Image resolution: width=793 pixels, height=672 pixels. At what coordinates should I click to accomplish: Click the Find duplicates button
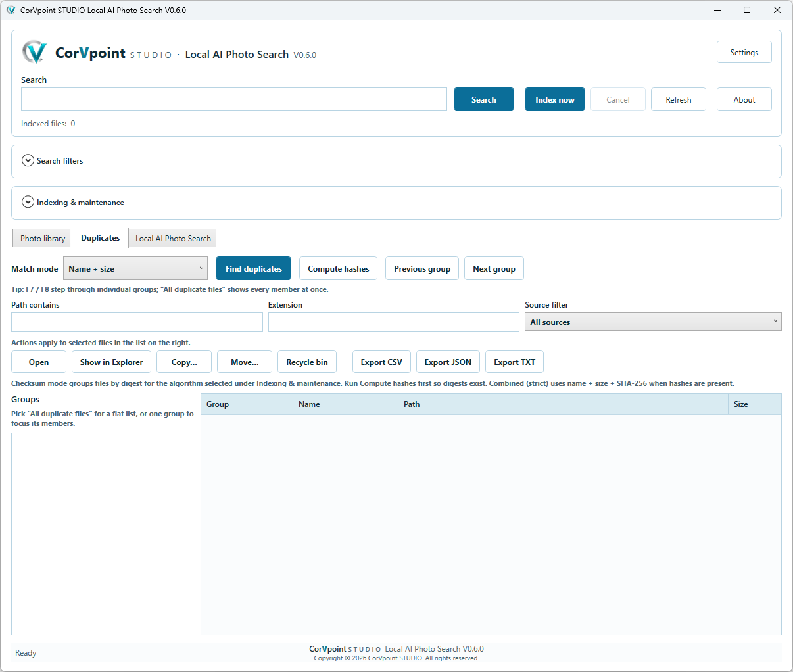point(254,268)
